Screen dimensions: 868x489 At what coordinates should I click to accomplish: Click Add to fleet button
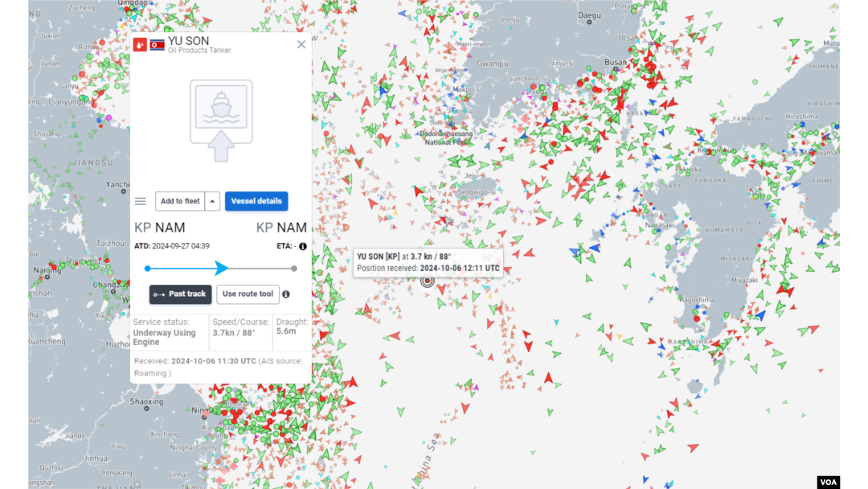180,201
